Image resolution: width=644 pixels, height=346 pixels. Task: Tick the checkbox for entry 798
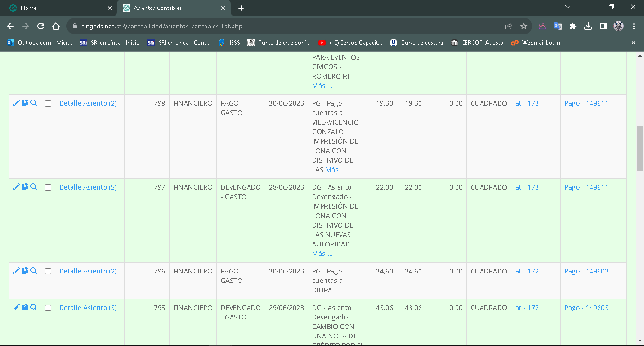48,104
